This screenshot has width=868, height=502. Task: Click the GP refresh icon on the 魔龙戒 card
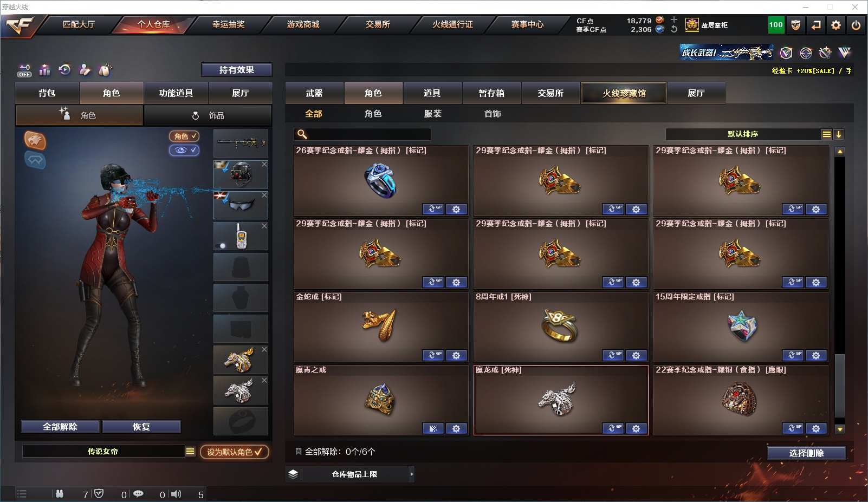click(613, 428)
